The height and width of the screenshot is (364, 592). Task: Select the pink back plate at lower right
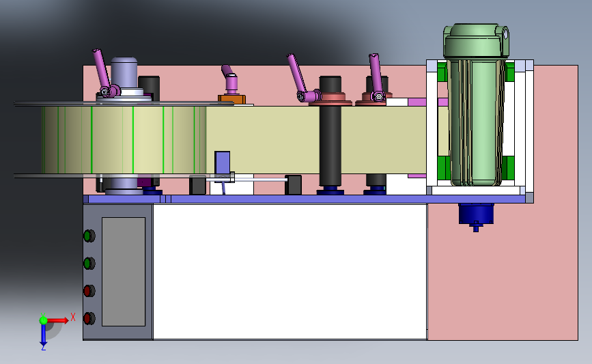tap(502, 272)
